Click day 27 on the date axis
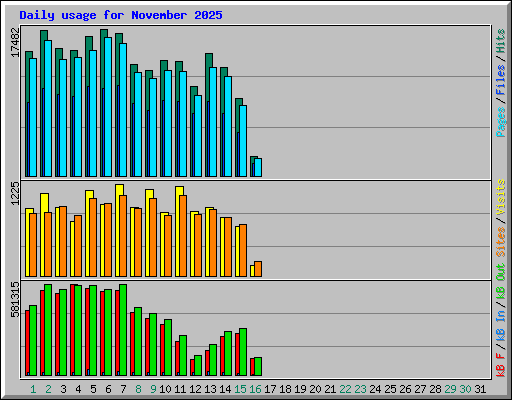 420,389
